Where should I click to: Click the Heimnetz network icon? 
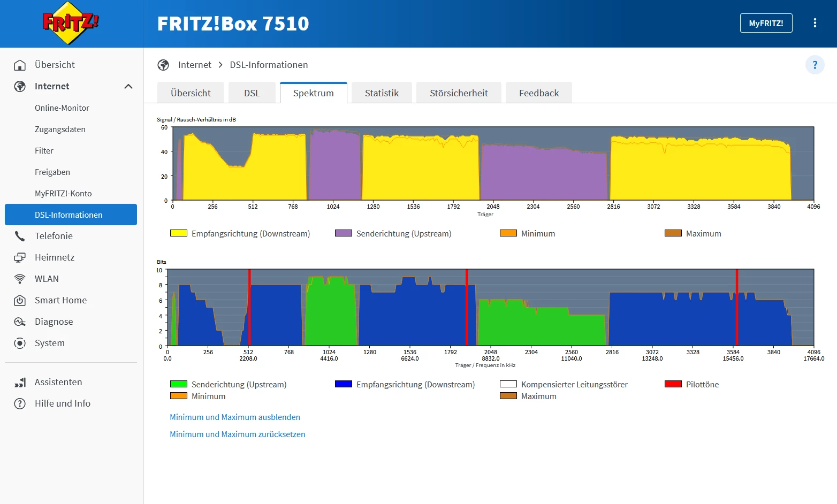coord(20,257)
